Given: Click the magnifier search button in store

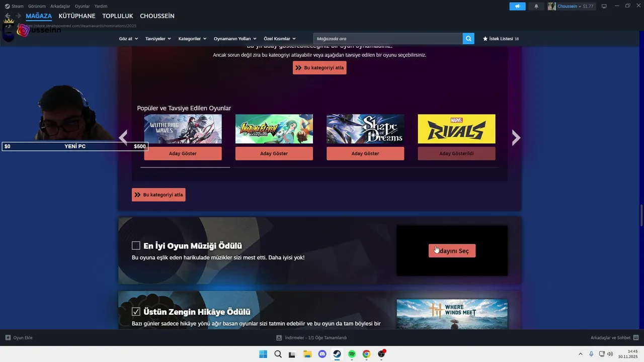Looking at the screenshot, I should [x=468, y=39].
